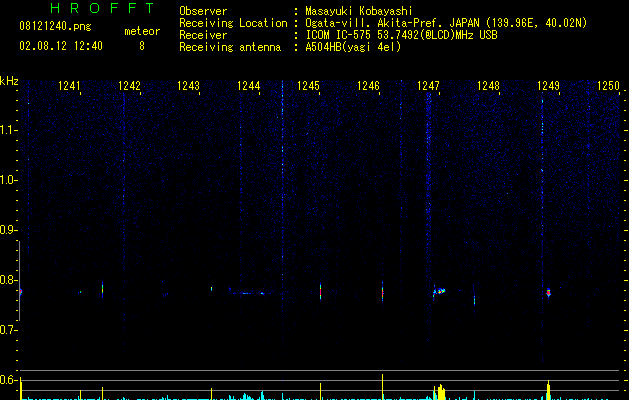
Task: Click the 1241 time axis label
Action: click(69, 86)
